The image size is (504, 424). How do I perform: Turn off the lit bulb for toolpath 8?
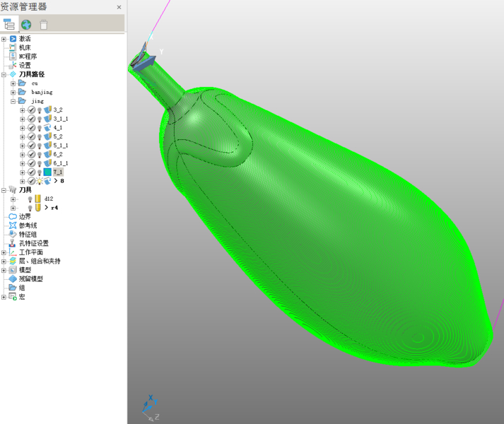click(x=40, y=182)
